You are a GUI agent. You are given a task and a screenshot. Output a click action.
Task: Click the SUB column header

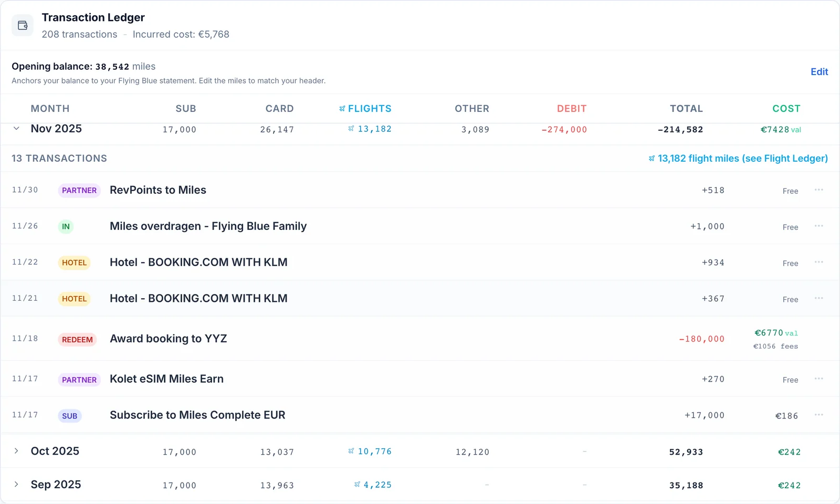pyautogui.click(x=186, y=109)
